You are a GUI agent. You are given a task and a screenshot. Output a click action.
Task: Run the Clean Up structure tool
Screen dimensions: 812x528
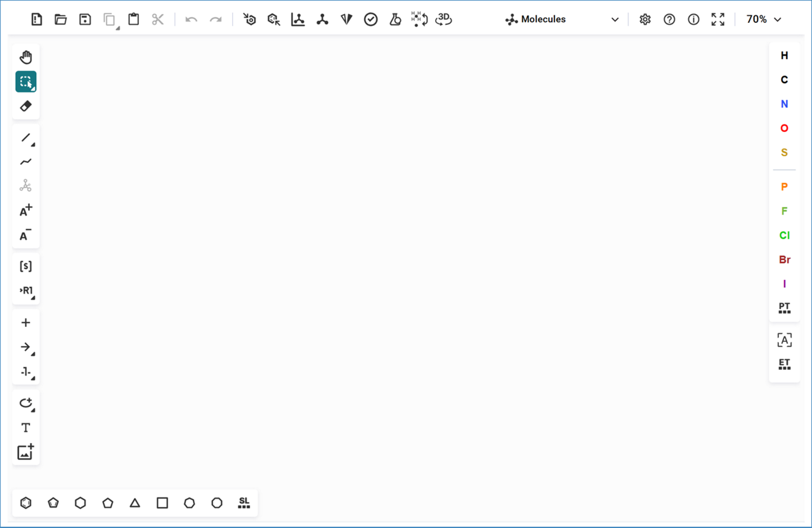point(322,20)
